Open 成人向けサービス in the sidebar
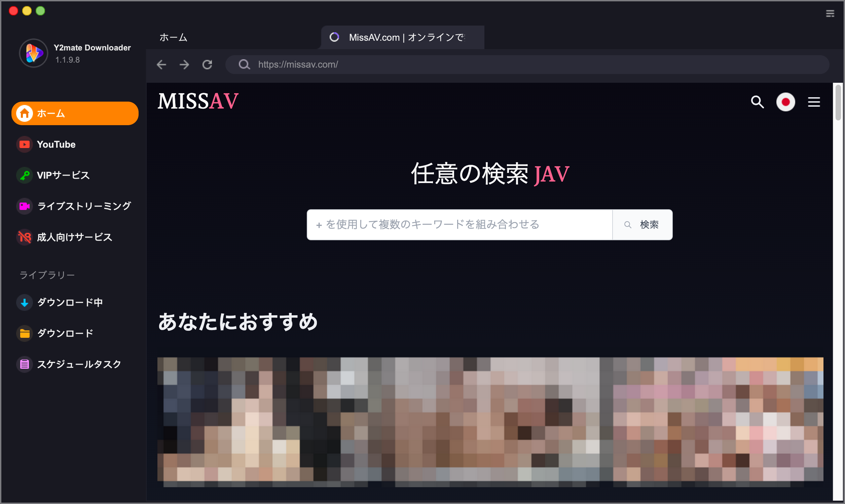Image resolution: width=845 pixels, height=504 pixels. 75,237
